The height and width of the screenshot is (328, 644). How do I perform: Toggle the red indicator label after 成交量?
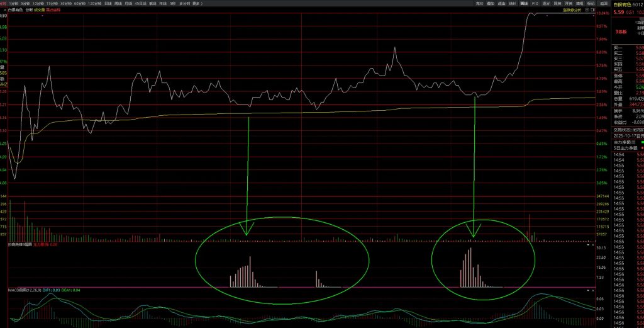point(53,10)
